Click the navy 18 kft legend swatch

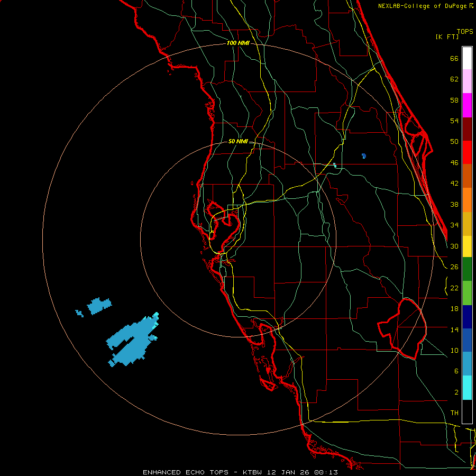click(x=467, y=317)
